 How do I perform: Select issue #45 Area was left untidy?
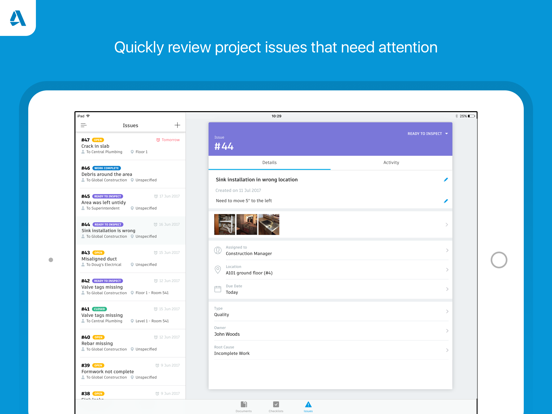click(131, 202)
